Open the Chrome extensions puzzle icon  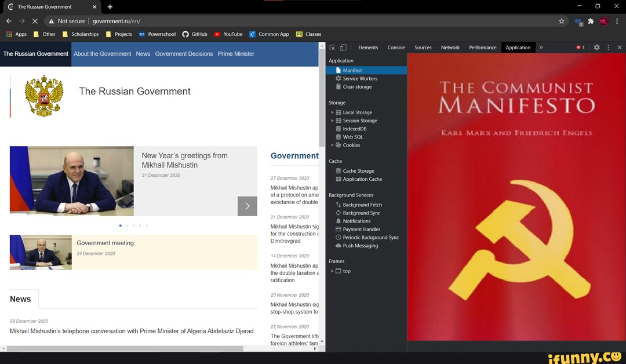(x=591, y=21)
